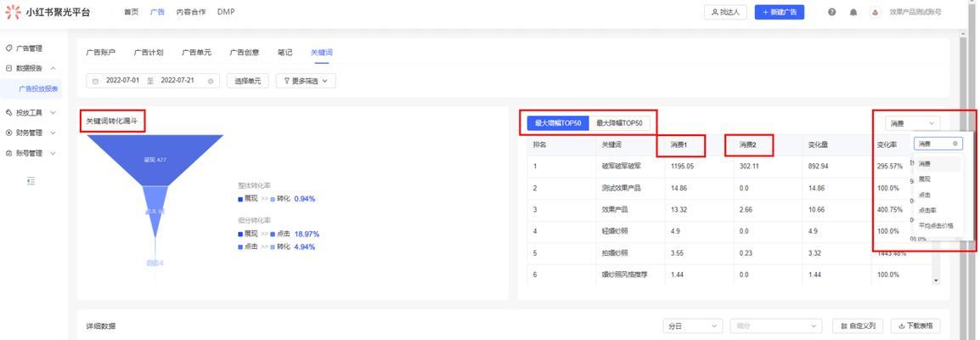980x340 pixels.
Task: Select the 关键词 tab
Action: coord(321,53)
